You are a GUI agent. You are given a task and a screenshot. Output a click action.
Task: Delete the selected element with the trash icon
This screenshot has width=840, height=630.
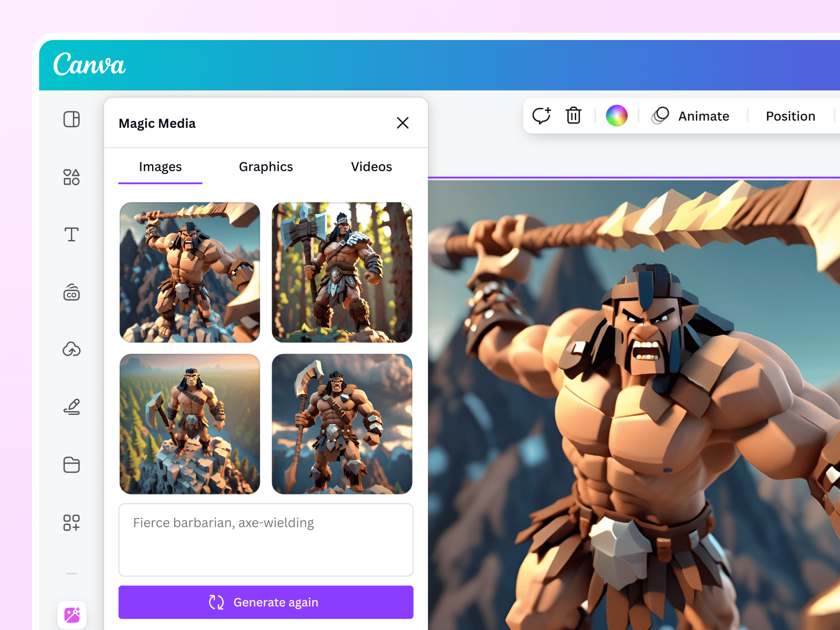click(573, 116)
